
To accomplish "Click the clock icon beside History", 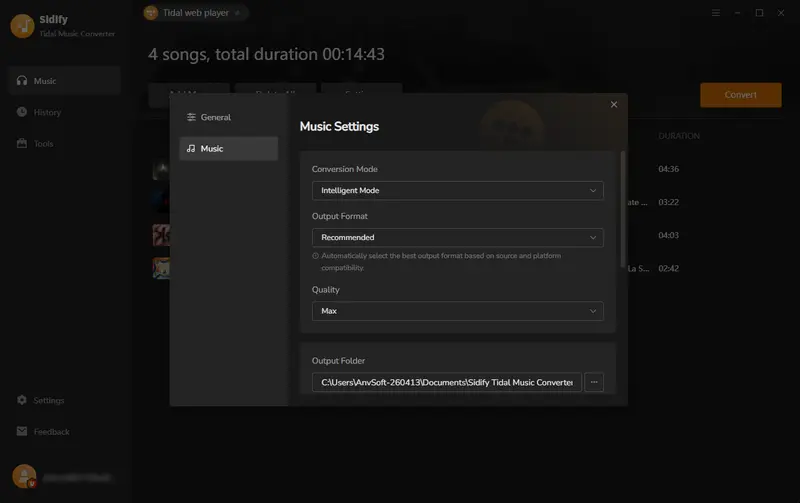I will click(22, 112).
